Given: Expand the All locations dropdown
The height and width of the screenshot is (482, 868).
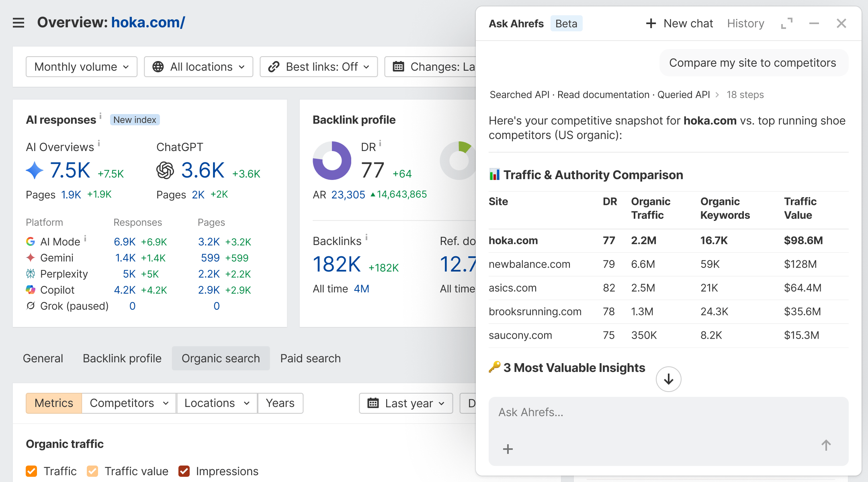Looking at the screenshot, I should [199, 67].
